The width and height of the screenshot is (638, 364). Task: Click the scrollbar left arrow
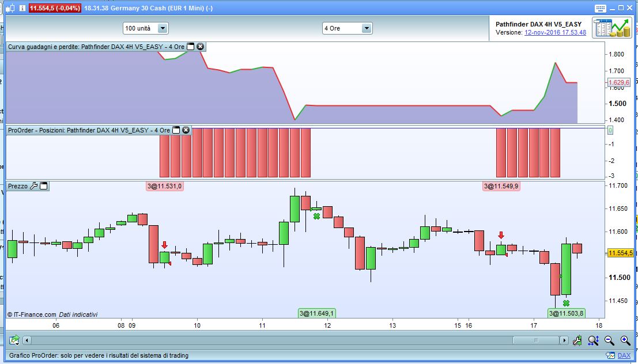27,340
